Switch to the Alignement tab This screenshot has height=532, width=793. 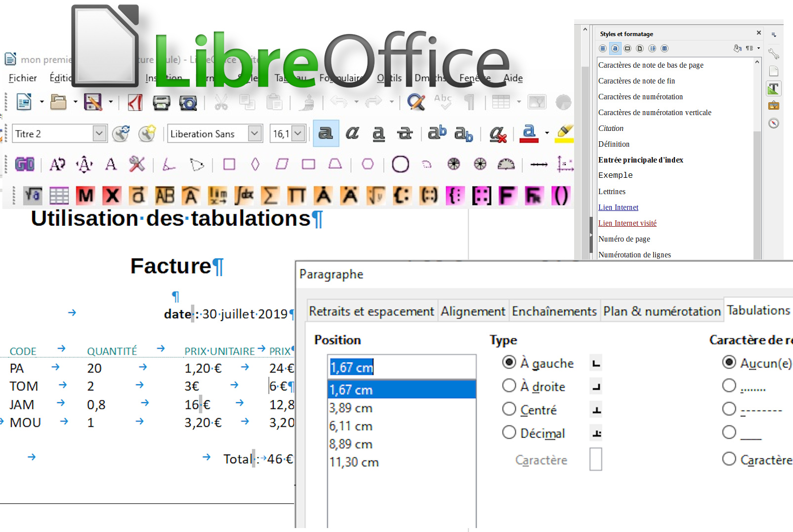click(x=473, y=311)
